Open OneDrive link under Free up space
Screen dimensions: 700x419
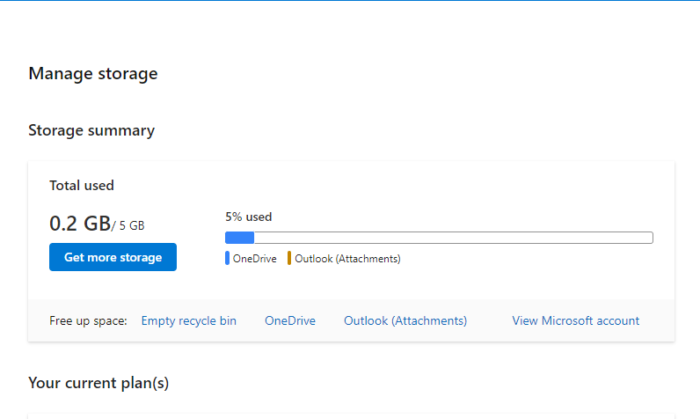[290, 321]
